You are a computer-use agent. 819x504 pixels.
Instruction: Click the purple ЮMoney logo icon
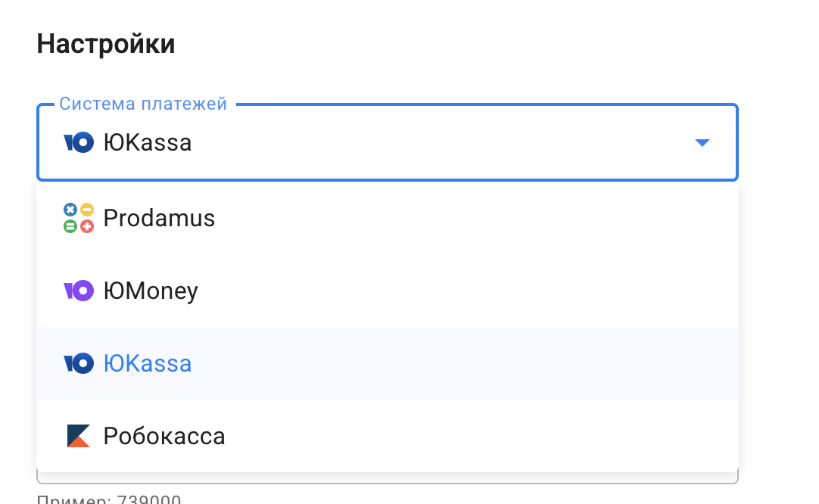tap(79, 291)
